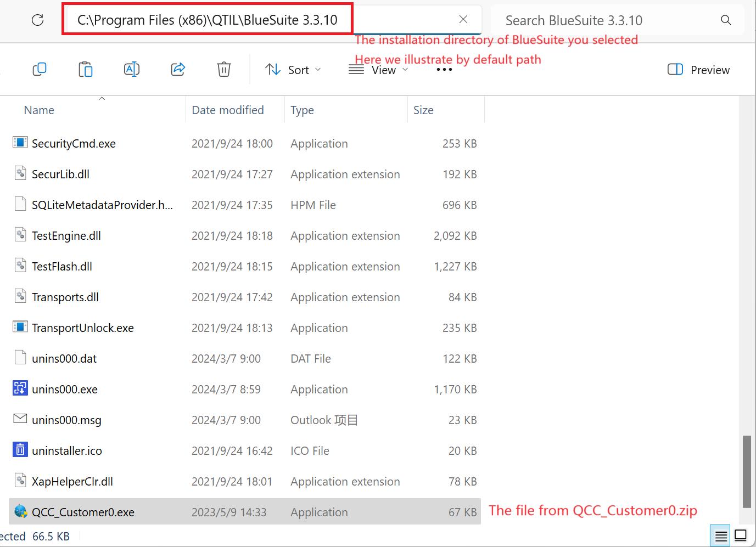Open the View dropdown
The height and width of the screenshot is (547, 756).
click(x=379, y=70)
